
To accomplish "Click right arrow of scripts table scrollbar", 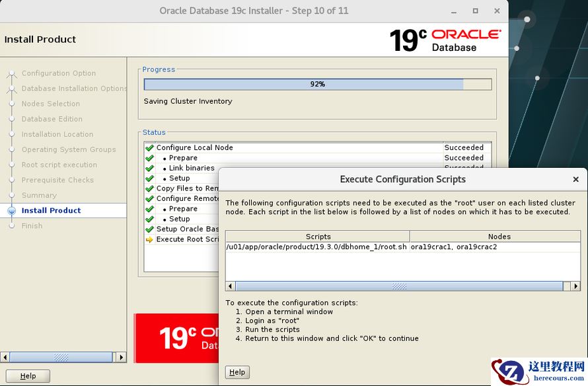I will pyautogui.click(x=575, y=286).
